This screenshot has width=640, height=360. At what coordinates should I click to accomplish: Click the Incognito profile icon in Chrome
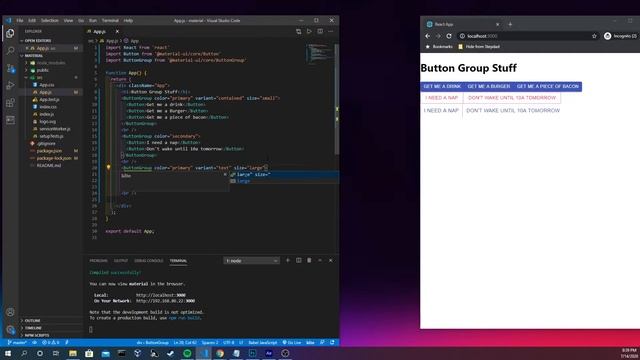[x=620, y=36]
